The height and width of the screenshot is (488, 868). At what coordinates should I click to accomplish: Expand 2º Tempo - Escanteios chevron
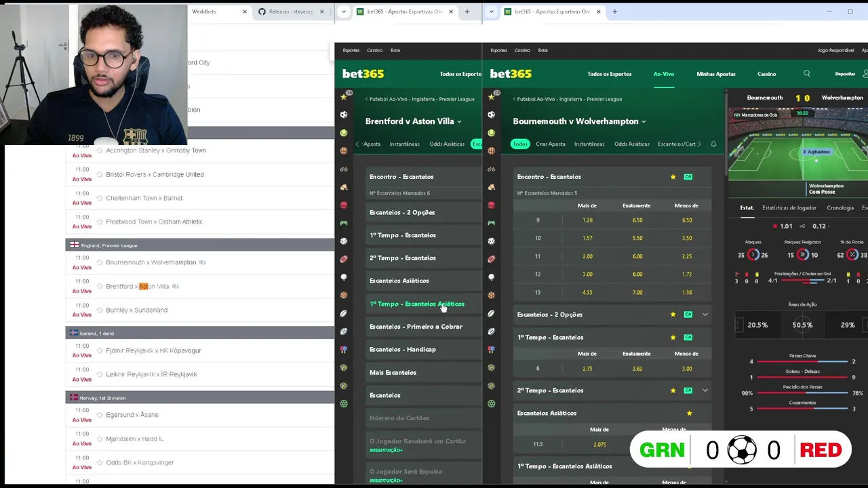pyautogui.click(x=705, y=390)
